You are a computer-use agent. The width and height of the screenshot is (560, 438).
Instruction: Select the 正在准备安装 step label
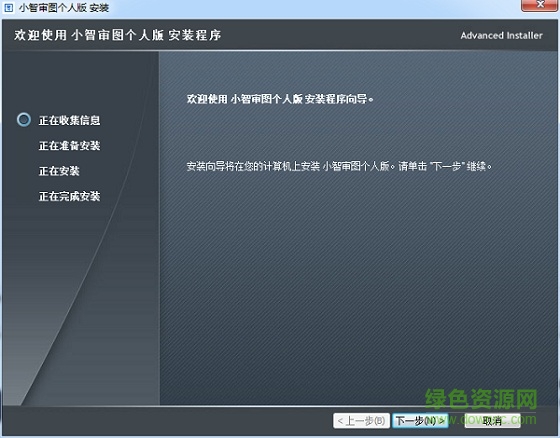69,145
